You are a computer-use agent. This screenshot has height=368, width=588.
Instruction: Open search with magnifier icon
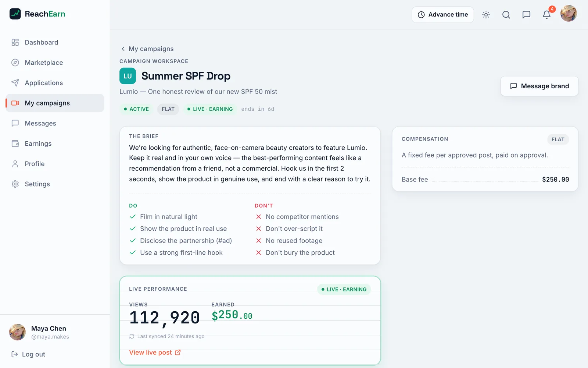click(506, 15)
